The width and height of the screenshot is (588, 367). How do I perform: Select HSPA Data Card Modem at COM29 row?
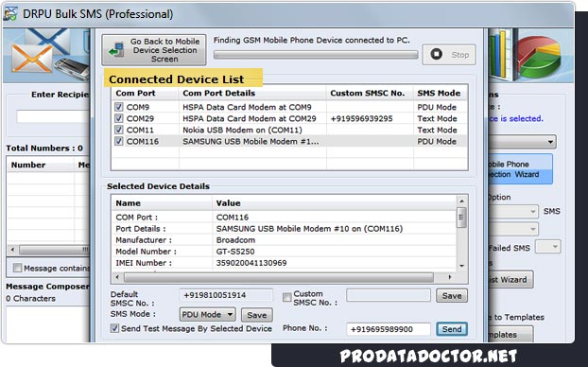pyautogui.click(x=289, y=118)
